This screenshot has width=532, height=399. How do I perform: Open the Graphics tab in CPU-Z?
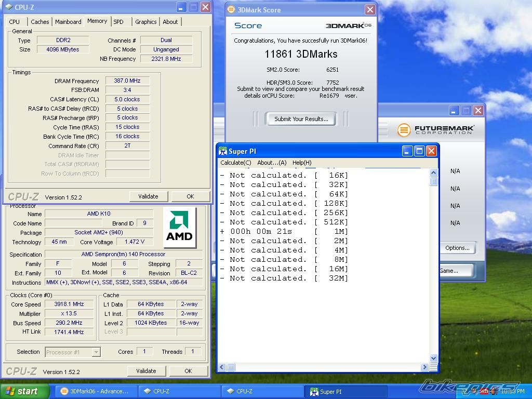[145, 22]
